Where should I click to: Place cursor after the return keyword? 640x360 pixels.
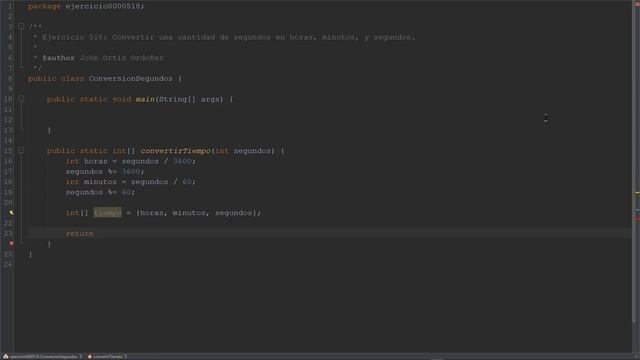[x=95, y=233]
